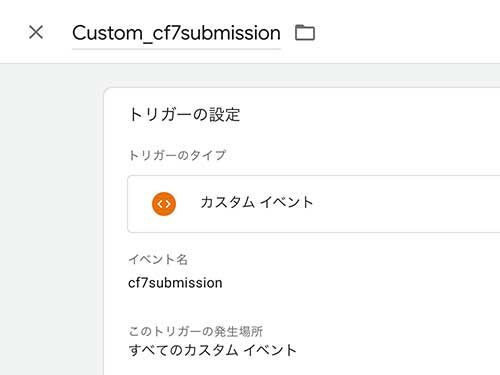Click the orange custom event icon
The image size is (500, 375).
pyautogui.click(x=164, y=204)
